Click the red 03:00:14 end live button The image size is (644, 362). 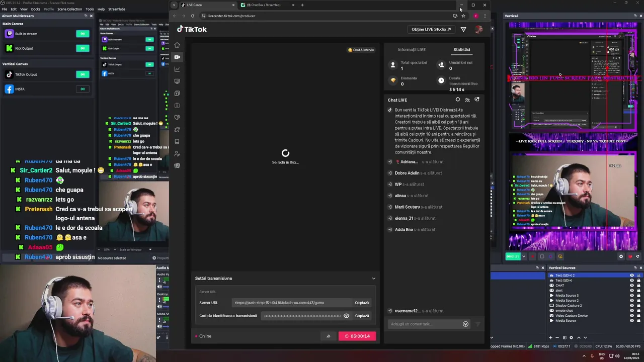(357, 336)
